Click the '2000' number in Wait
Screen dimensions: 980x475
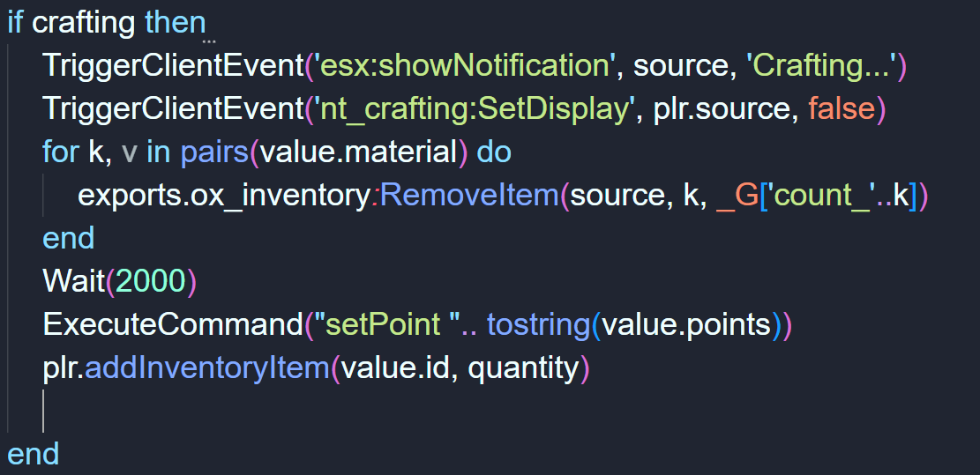click(x=151, y=281)
